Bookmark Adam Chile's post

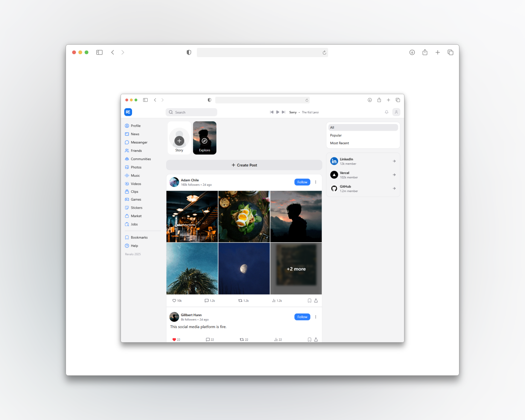309,301
